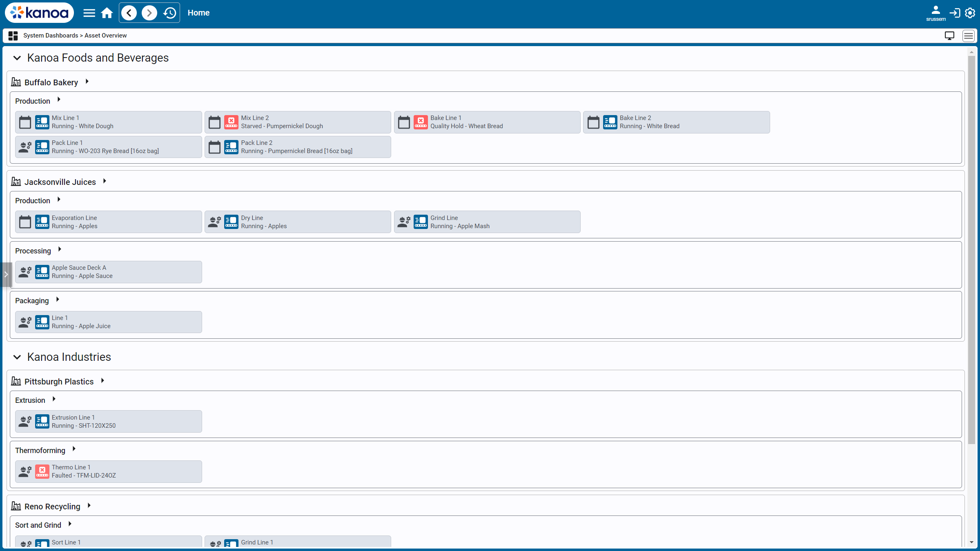Open the Bake Line 1 Quality Hold card
This screenshot has height=551, width=980.
pos(487,122)
